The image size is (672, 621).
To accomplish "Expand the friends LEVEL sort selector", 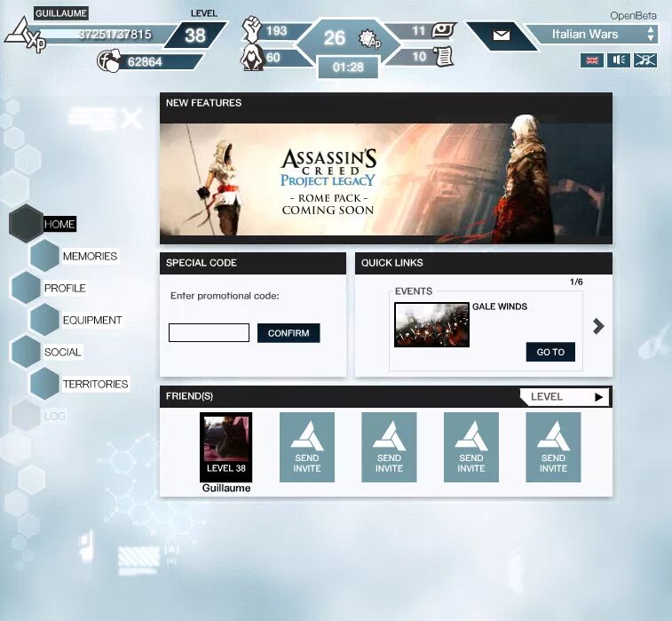I will point(565,397).
